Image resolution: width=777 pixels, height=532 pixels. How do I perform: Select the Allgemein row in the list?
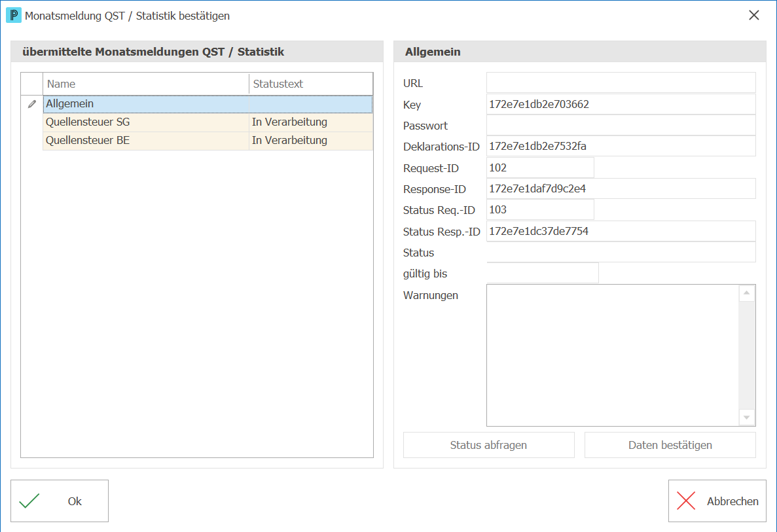(208, 104)
